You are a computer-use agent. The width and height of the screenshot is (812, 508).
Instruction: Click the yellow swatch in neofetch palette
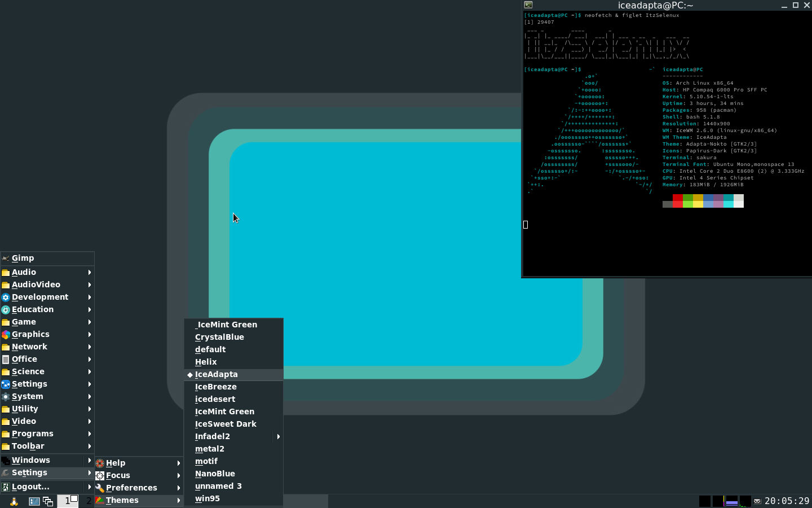(698, 201)
